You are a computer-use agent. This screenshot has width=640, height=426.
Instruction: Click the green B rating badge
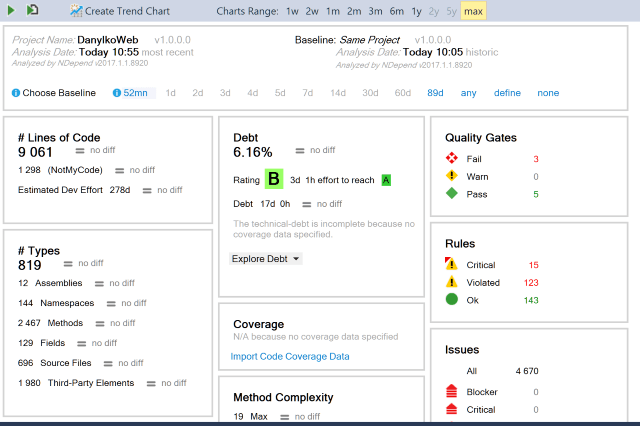click(x=274, y=179)
